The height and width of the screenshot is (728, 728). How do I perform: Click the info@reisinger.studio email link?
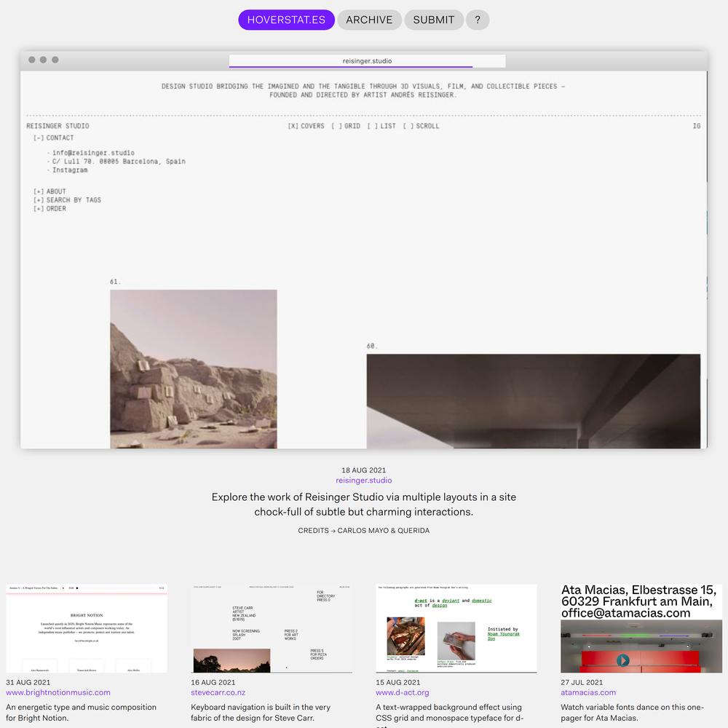pos(93,153)
